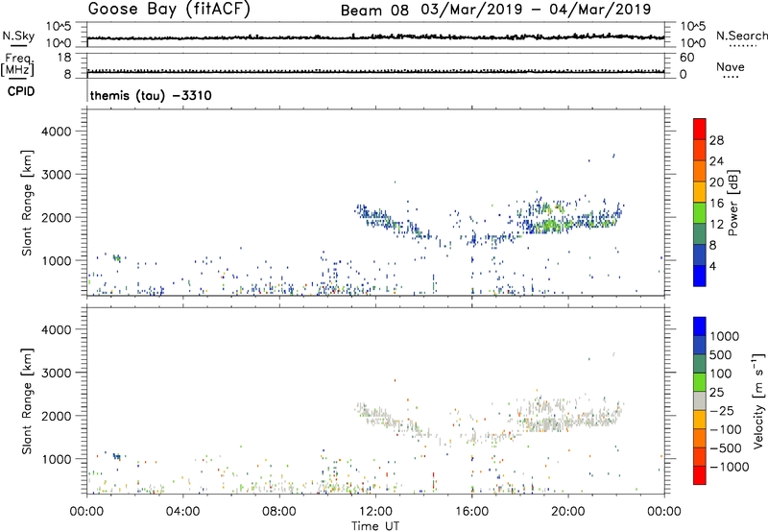Image resolution: width=768 pixels, height=532 pixels.
Task: Click the N.Search legend label
Action: coord(741,36)
